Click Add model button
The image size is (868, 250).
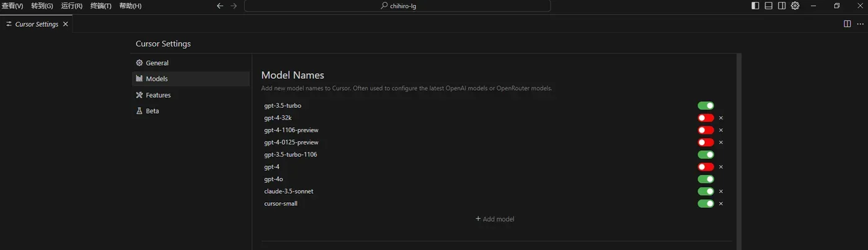495,219
